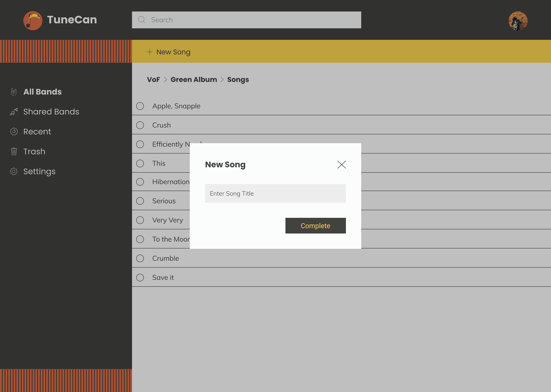Click the search magnifier icon
This screenshot has height=392, width=551.
(142, 20)
